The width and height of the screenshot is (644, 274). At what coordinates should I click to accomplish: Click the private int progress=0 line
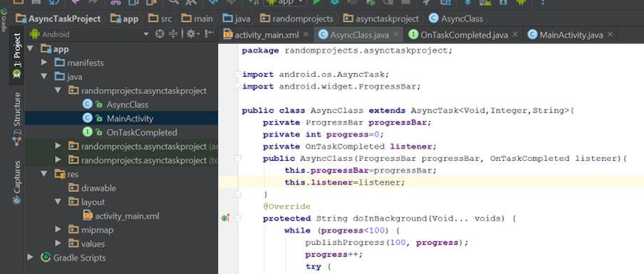[x=323, y=135]
